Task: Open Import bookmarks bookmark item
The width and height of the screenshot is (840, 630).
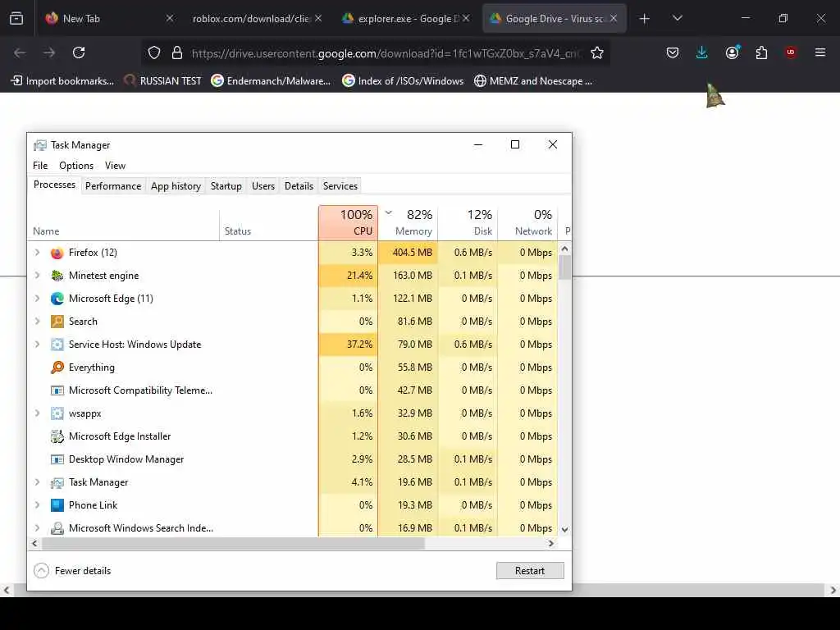Action: point(62,81)
